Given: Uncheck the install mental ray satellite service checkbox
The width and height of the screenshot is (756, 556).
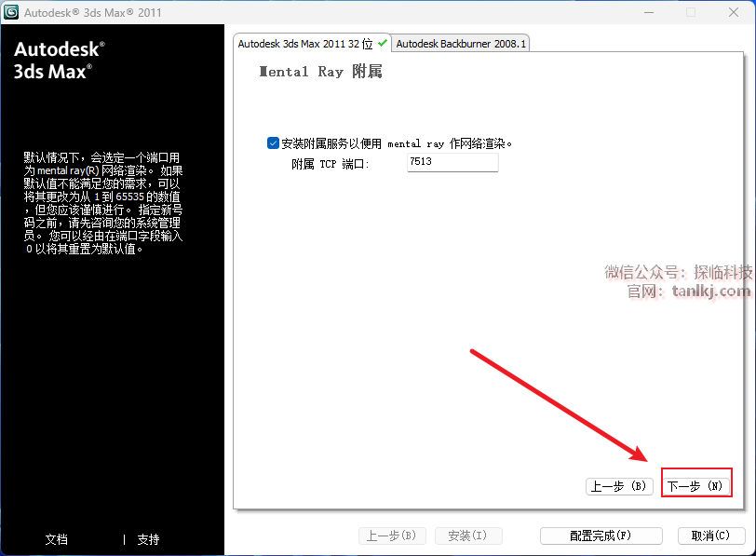Looking at the screenshot, I should point(273,143).
